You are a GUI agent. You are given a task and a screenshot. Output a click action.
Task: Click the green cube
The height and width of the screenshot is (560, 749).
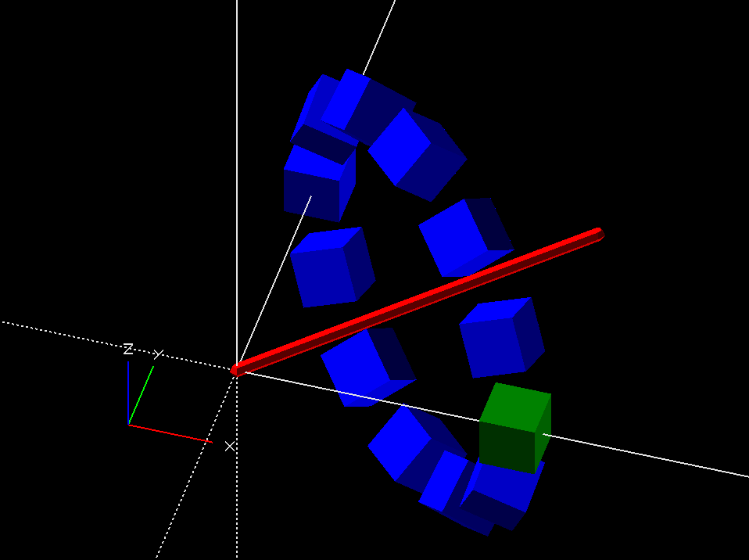click(x=514, y=429)
